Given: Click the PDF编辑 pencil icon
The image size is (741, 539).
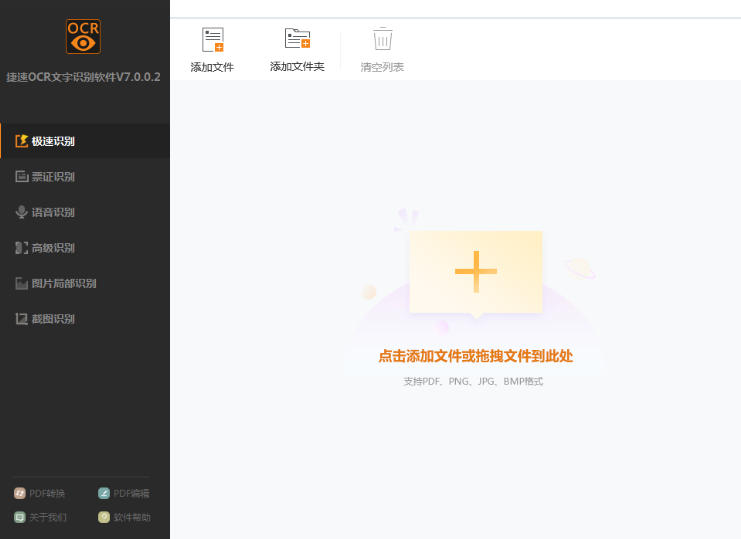Looking at the screenshot, I should coord(104,493).
